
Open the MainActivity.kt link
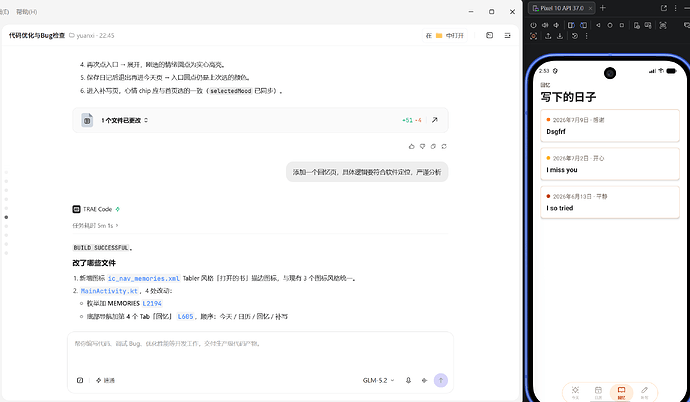[109, 291]
